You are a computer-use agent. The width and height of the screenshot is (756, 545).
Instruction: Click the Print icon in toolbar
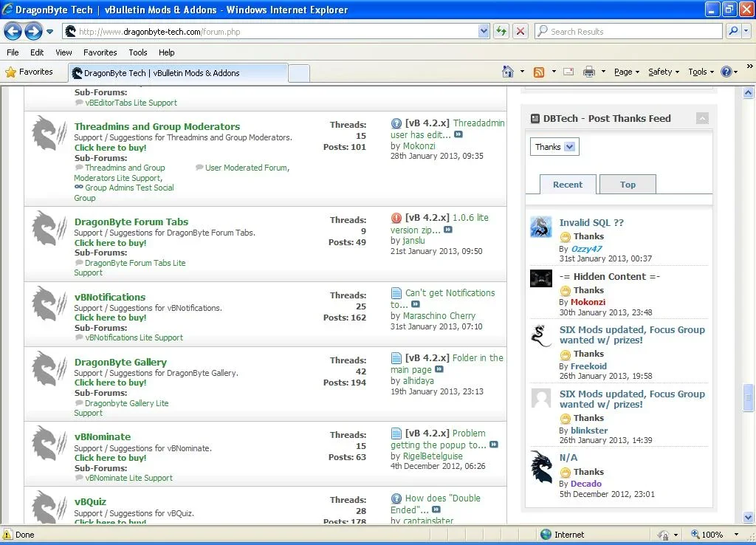pos(588,72)
